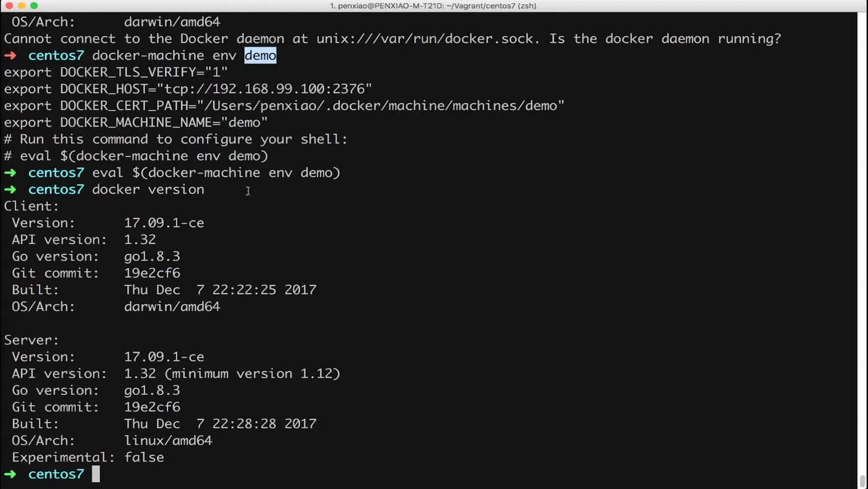
Task: Click the green prompt arrow before docker version
Action: tap(10, 189)
